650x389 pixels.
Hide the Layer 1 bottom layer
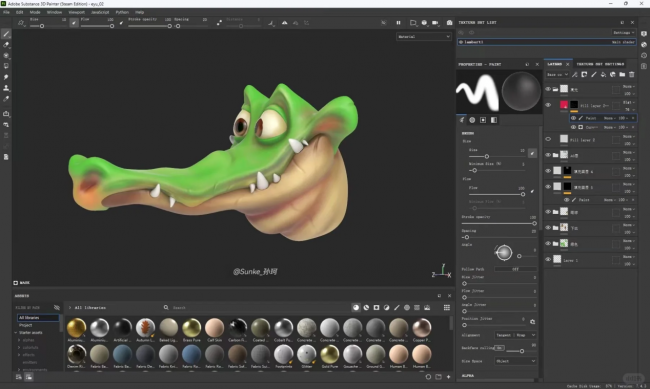click(548, 260)
